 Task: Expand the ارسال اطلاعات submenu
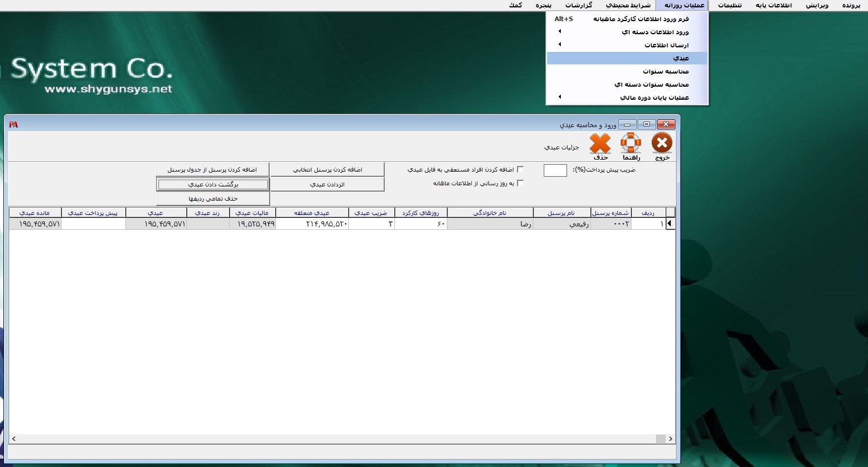click(x=560, y=45)
